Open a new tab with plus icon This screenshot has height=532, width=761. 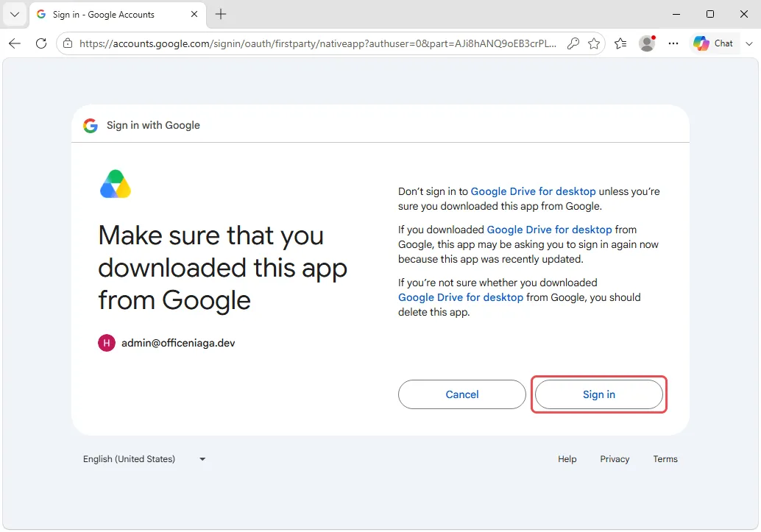220,14
